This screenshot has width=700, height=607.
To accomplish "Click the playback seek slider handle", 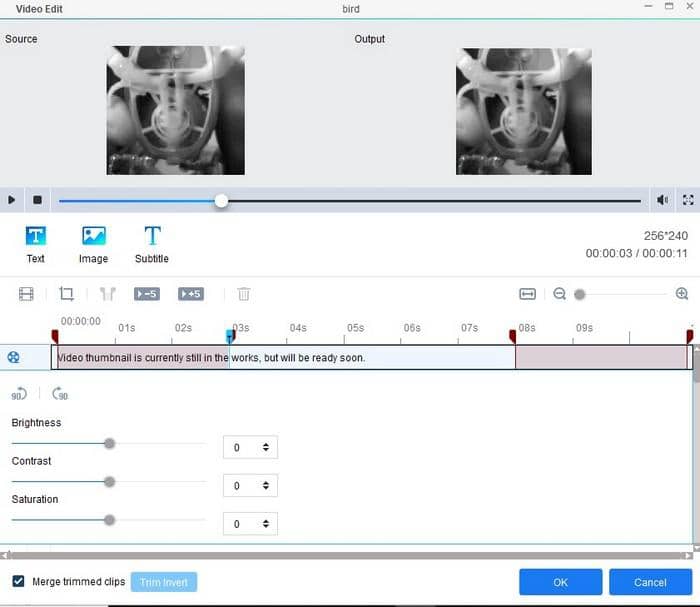I will [221, 201].
